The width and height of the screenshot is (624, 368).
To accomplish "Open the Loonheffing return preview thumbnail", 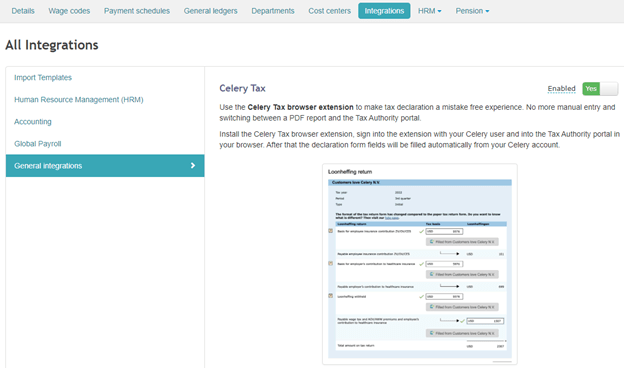I will (420, 264).
